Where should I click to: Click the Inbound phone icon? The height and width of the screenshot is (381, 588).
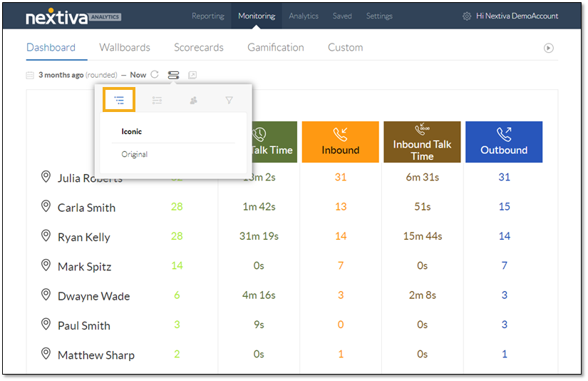pyautogui.click(x=341, y=134)
